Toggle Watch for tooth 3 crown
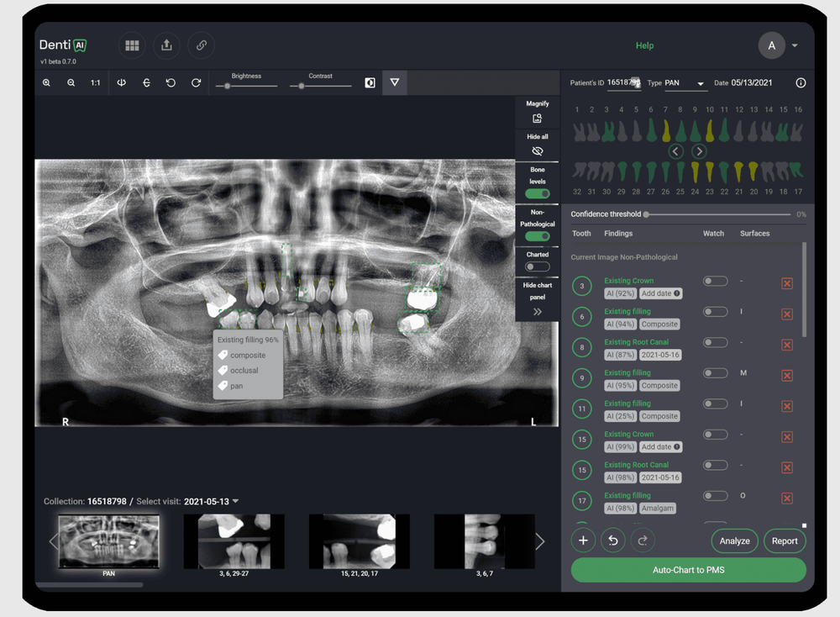Viewport: 840px width, 617px height. pyautogui.click(x=715, y=281)
